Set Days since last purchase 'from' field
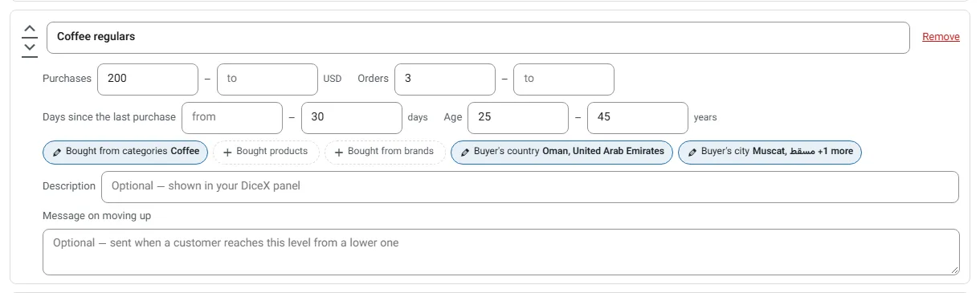Screen dimensions: 980x293 tap(232, 117)
